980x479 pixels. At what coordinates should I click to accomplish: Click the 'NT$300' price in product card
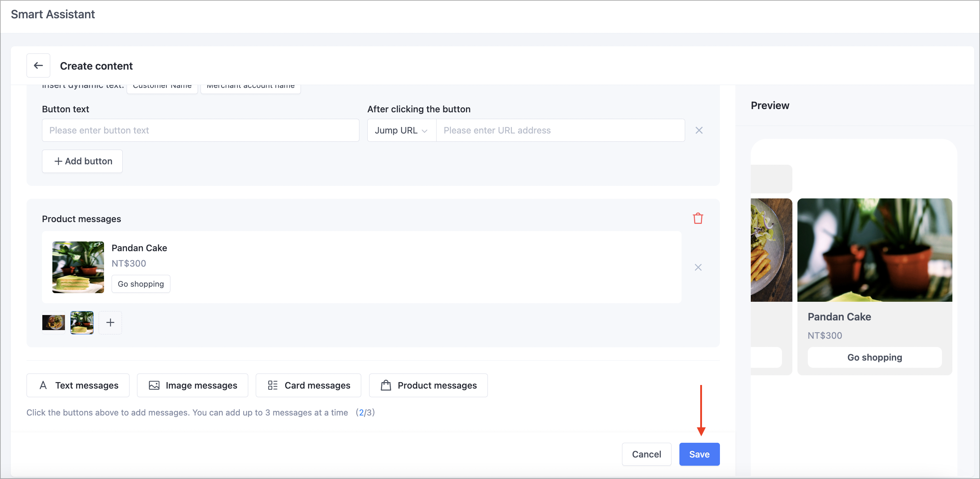tap(129, 263)
